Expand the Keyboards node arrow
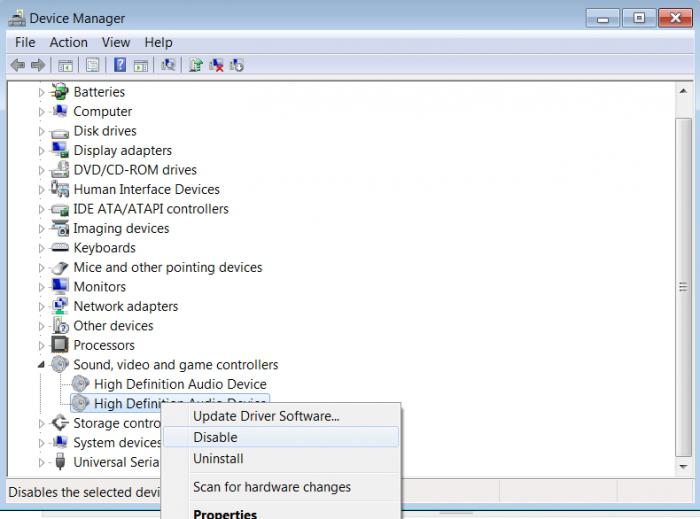 click(x=41, y=248)
